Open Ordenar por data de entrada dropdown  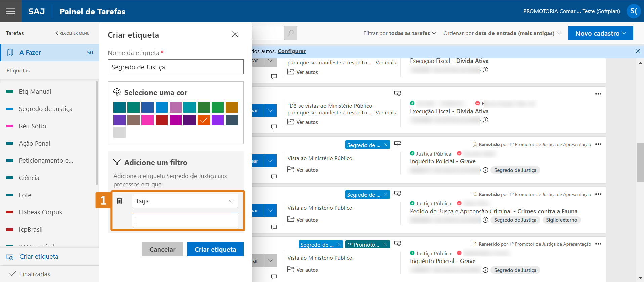502,33
